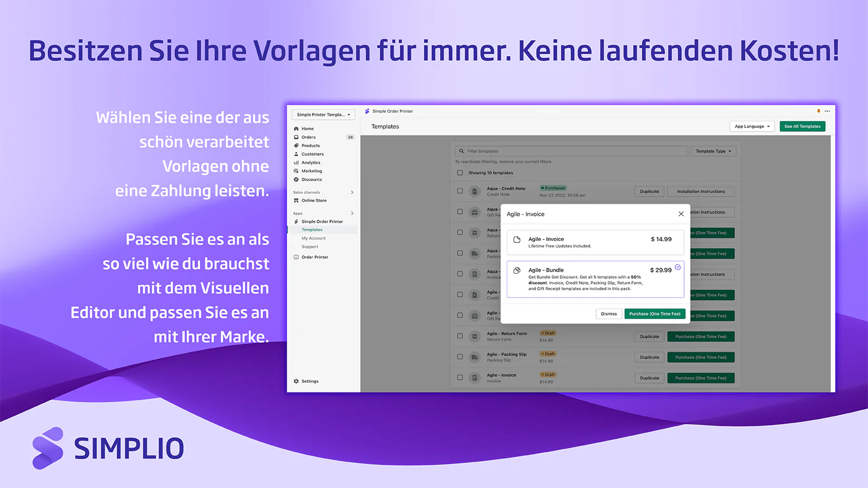This screenshot has width=868, height=488.
Task: Check the Agile - Packing Slip row checkbox
Action: pyautogui.click(x=460, y=357)
